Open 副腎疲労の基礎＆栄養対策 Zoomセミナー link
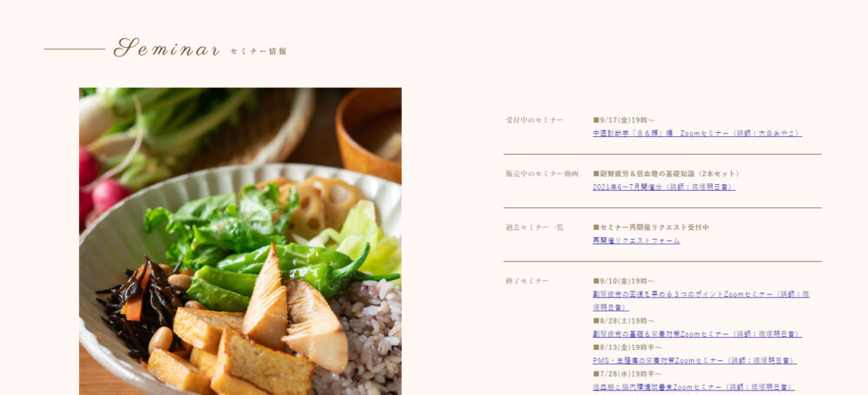Screen dimensions: 868x395 pos(697,334)
